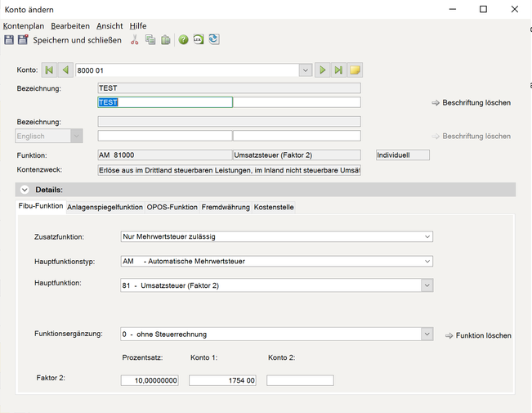Open the yellow note icon beside Konto
The image size is (532, 413).
355,70
